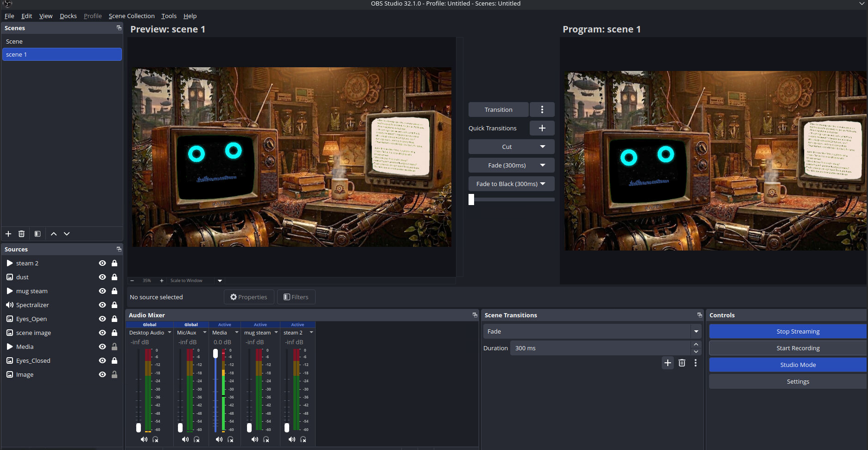Screen dimensions: 868x450
Task: Mute Desktop Audio using its speaker icon
Action: (144, 439)
